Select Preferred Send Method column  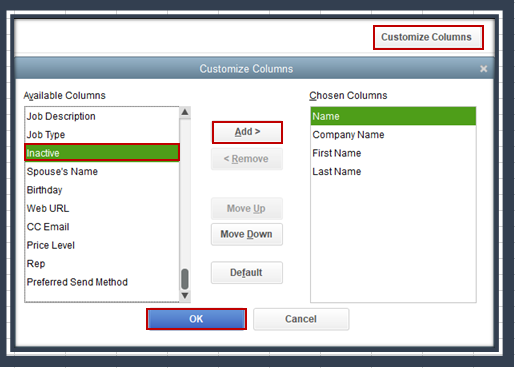tap(102, 282)
